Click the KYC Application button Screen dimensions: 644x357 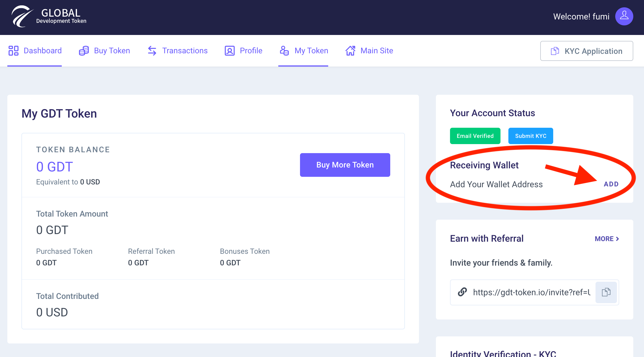(586, 51)
